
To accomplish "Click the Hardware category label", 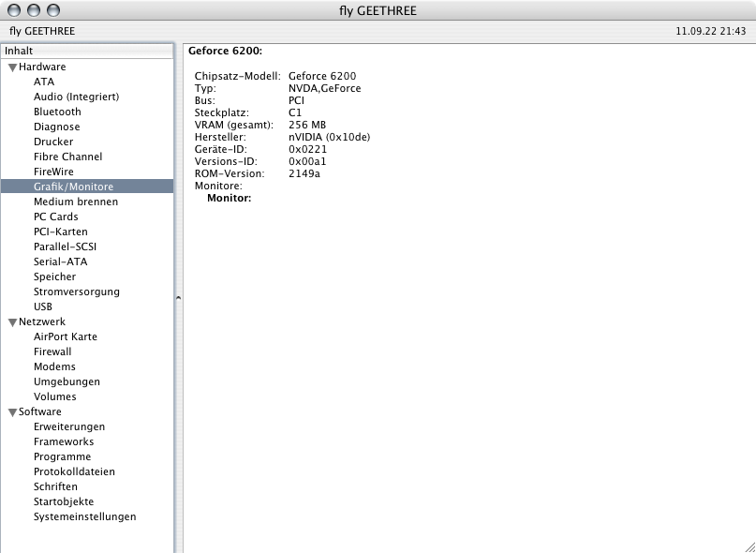I will pos(42,67).
